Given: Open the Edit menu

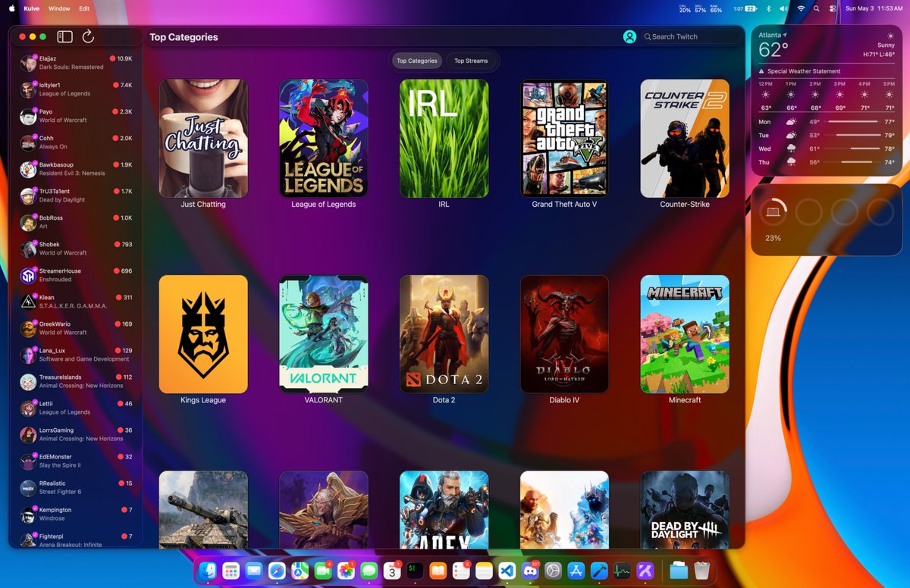Looking at the screenshot, I should coord(83,8).
